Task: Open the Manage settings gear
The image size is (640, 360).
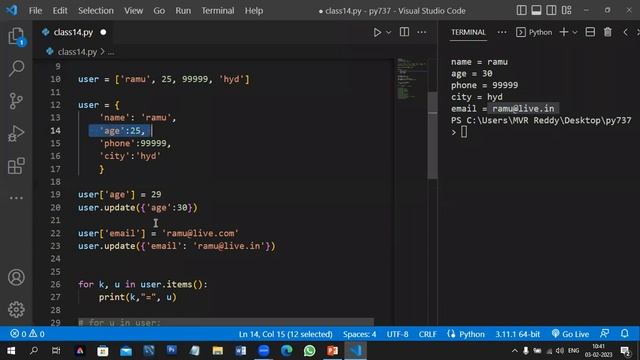Action: pyautogui.click(x=16, y=310)
